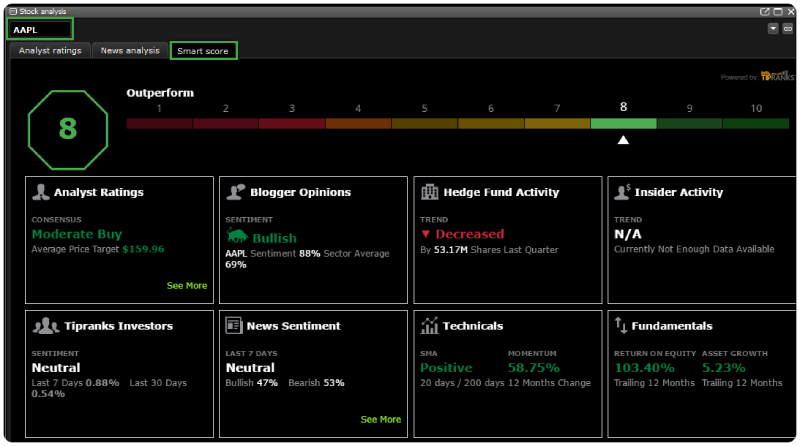Click the 53.17M shares figure
The image size is (800, 446).
[451, 250]
